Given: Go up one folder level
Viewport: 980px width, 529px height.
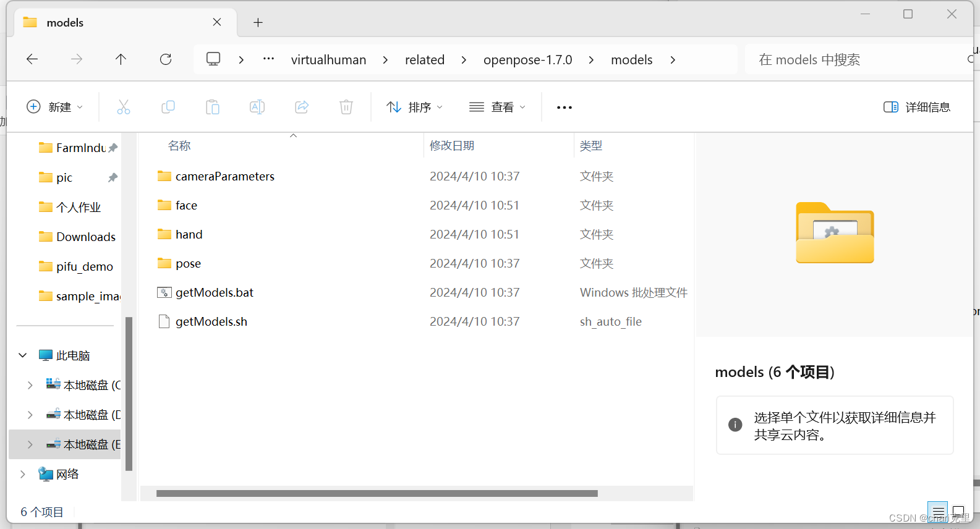Looking at the screenshot, I should coord(121,59).
